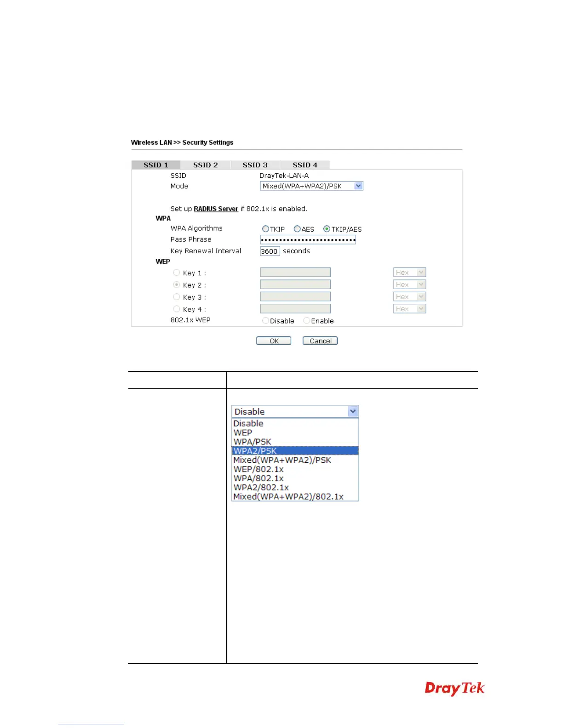
Task: Click the Key 1 text field
Action: 295,273
